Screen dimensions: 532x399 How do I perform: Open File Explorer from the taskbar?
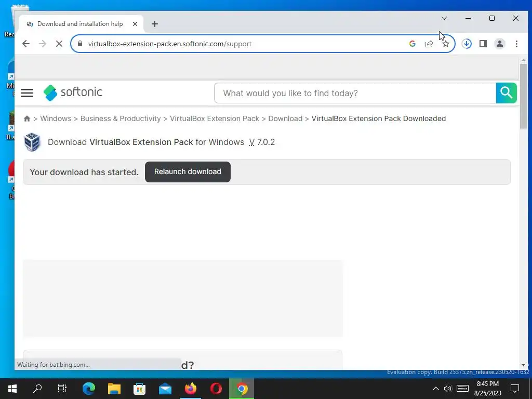tap(114, 389)
